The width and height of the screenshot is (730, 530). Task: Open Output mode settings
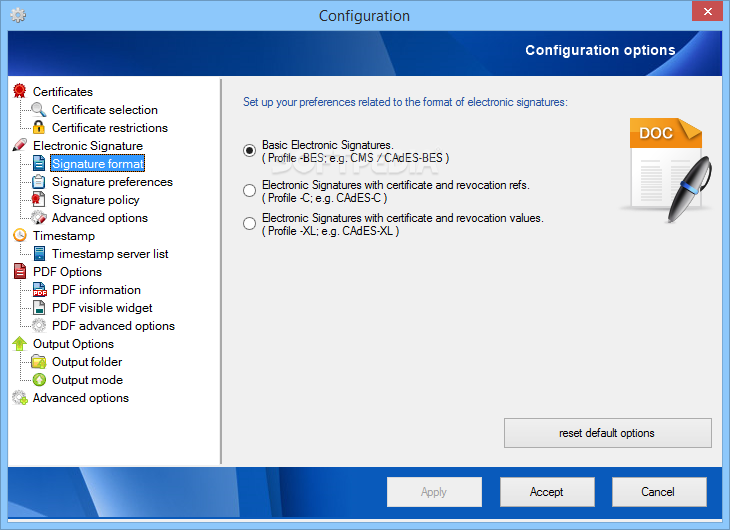point(87,380)
